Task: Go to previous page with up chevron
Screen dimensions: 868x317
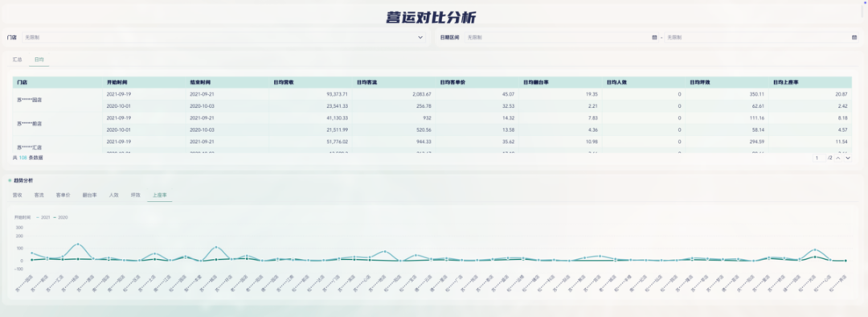Action: (838, 158)
